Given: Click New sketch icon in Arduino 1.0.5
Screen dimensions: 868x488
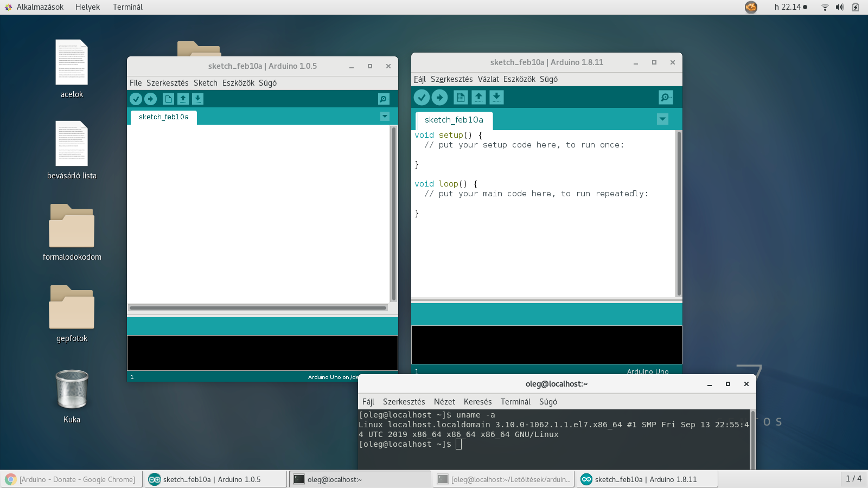Looking at the screenshot, I should (168, 99).
